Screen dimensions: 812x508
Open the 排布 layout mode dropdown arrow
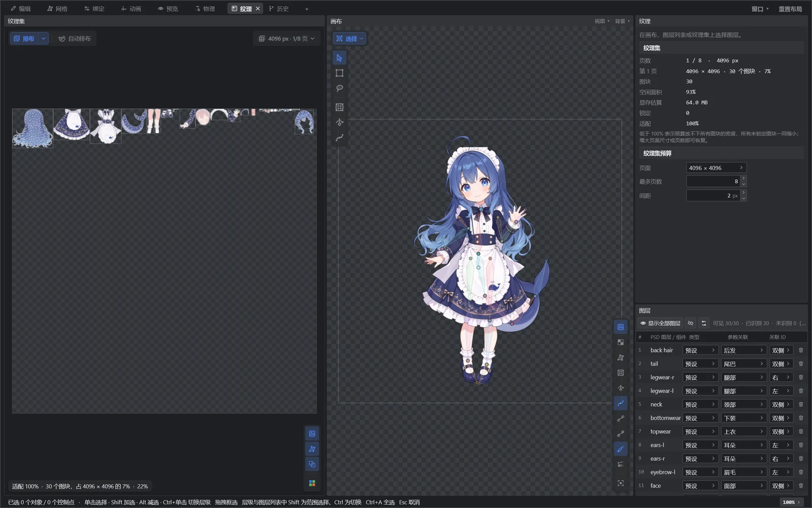coord(44,39)
